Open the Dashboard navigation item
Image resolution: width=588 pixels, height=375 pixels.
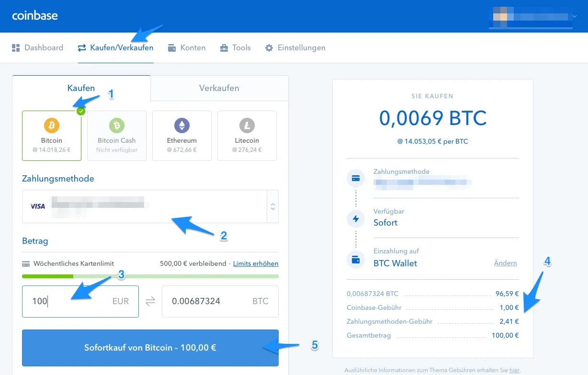point(37,48)
